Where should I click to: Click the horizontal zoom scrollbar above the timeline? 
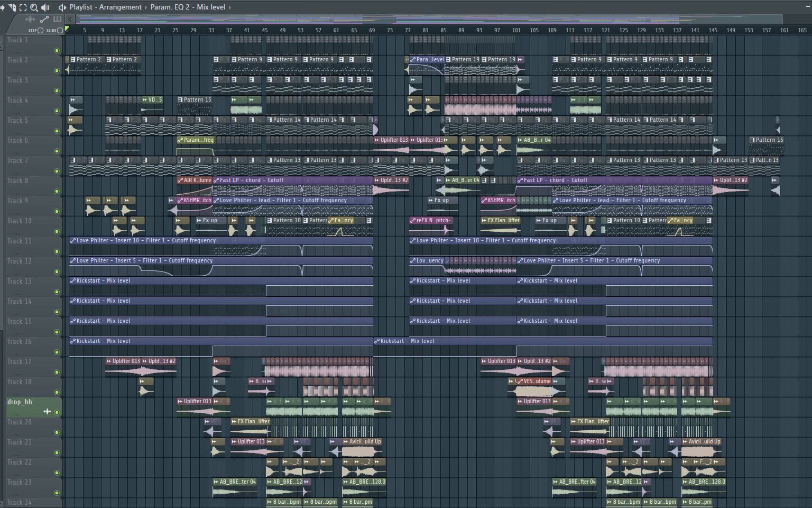(423, 18)
